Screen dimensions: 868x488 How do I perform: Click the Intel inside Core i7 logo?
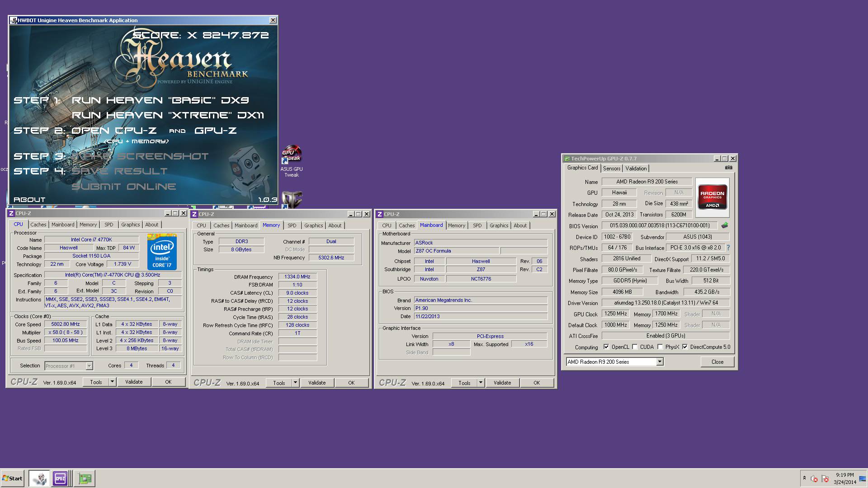pos(162,252)
